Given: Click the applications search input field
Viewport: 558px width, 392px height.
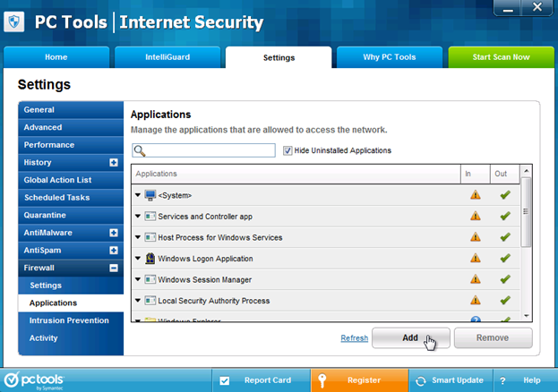Looking at the screenshot, I should click(203, 150).
